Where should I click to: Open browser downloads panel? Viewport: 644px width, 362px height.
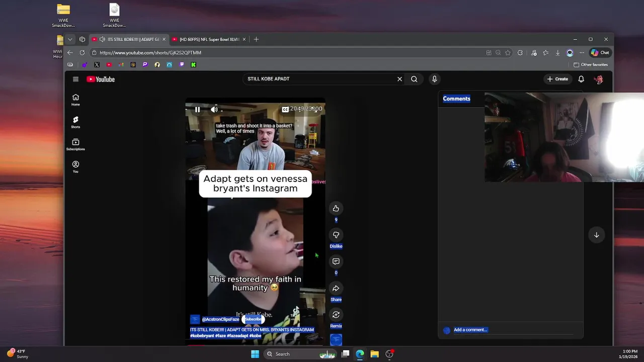tap(557, 52)
